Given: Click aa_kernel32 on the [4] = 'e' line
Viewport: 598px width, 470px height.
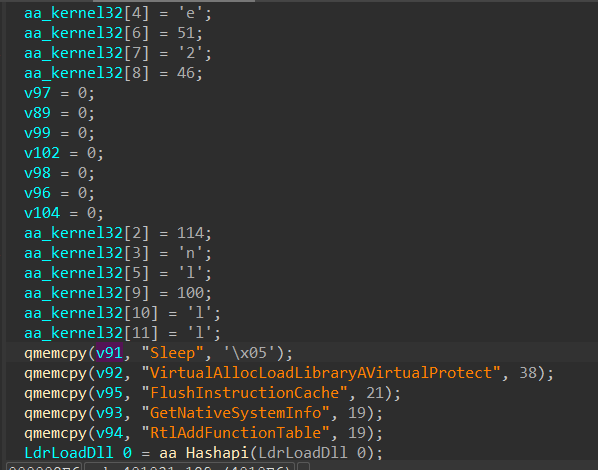Looking at the screenshot, I should click(x=74, y=13).
